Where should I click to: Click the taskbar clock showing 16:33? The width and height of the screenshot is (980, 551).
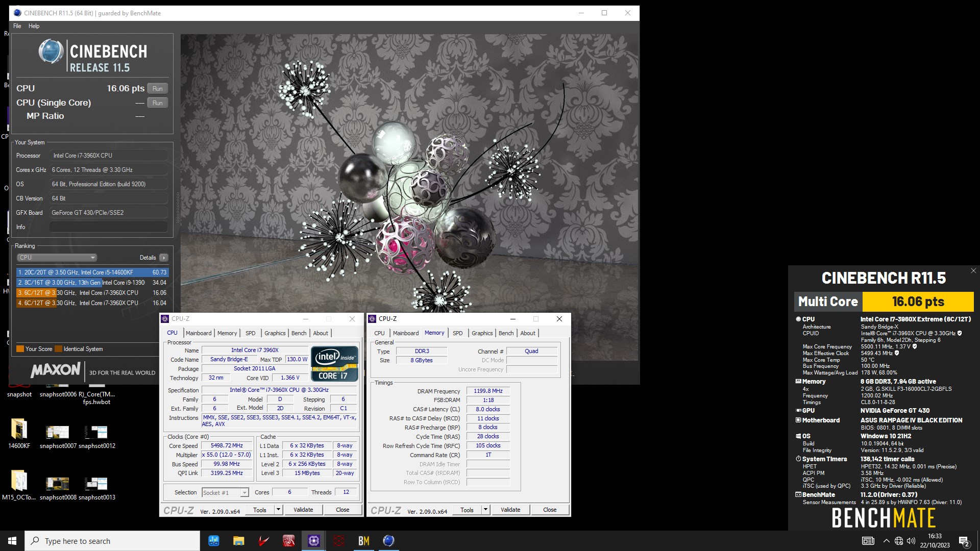click(935, 541)
